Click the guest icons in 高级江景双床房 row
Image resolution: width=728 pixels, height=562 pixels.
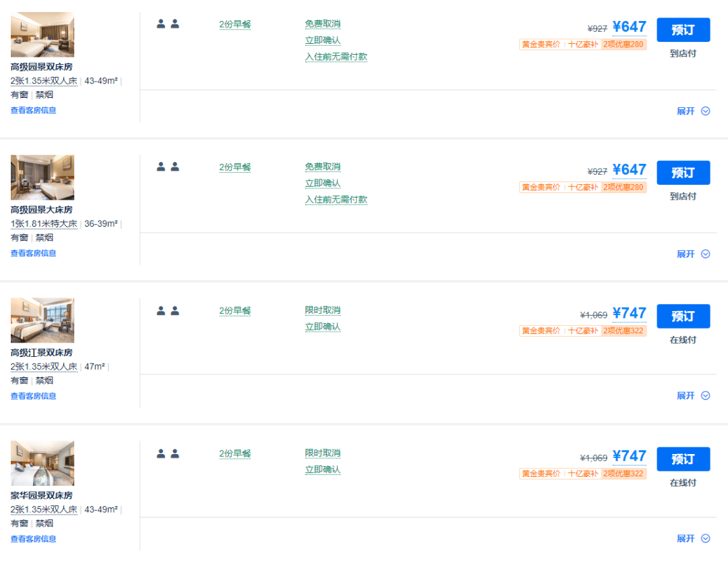168,310
